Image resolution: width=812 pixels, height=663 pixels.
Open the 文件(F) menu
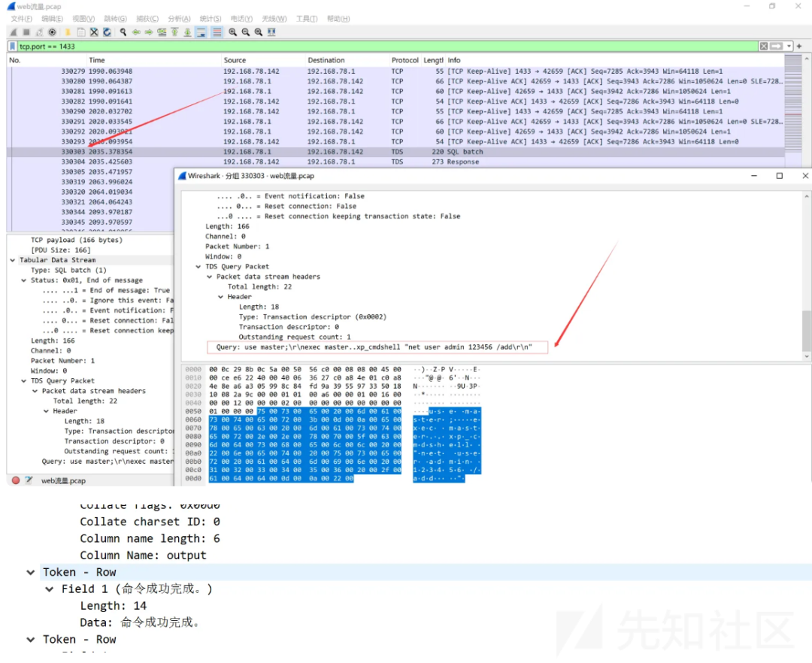[x=21, y=19]
